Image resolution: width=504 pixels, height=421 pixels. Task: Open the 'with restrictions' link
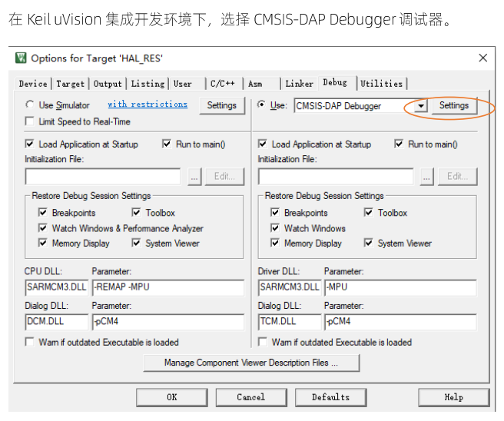tap(148, 104)
